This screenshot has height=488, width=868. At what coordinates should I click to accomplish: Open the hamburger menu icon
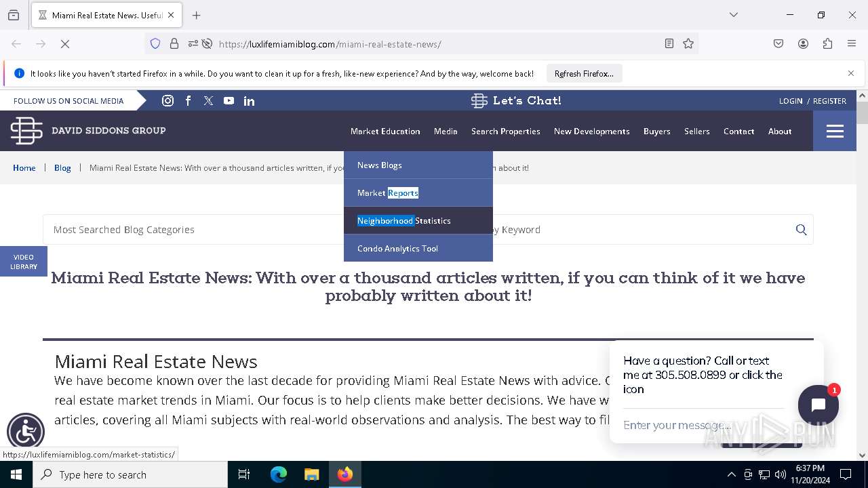click(835, 131)
